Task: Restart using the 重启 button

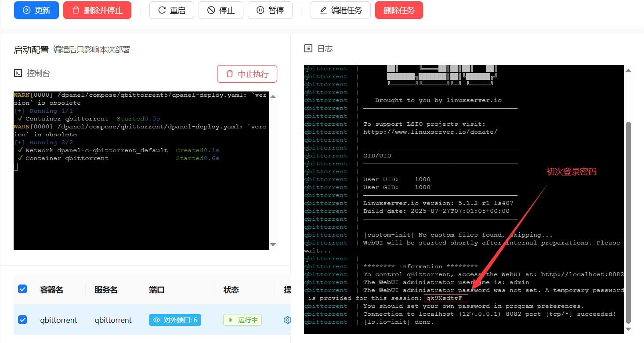Action: tap(172, 10)
